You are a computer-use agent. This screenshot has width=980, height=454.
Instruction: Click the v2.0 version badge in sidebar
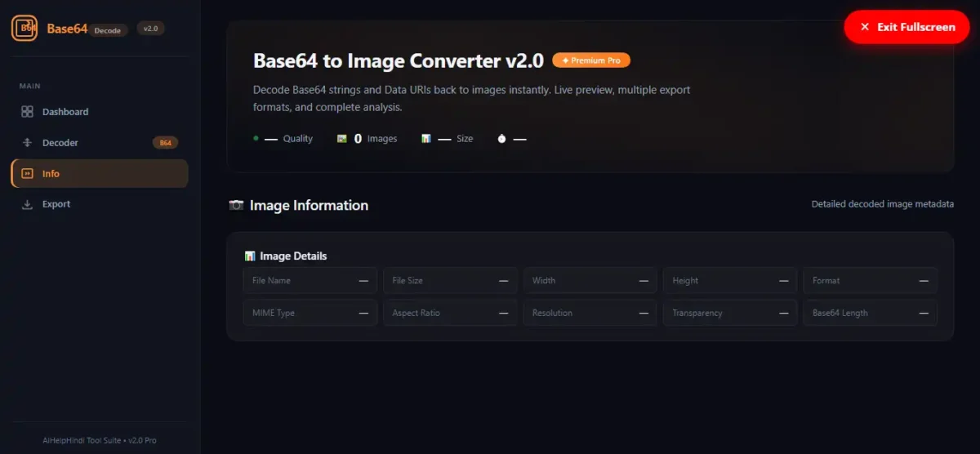(151, 29)
